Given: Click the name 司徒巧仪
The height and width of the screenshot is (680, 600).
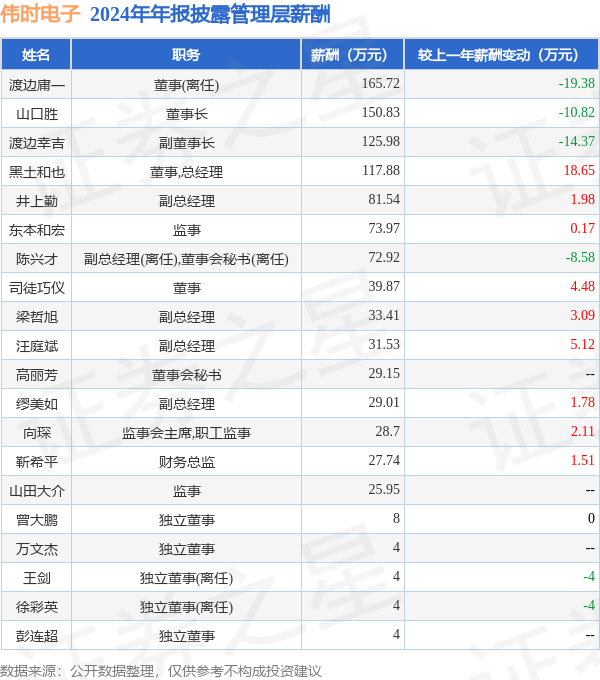Looking at the screenshot, I should [x=37, y=288].
